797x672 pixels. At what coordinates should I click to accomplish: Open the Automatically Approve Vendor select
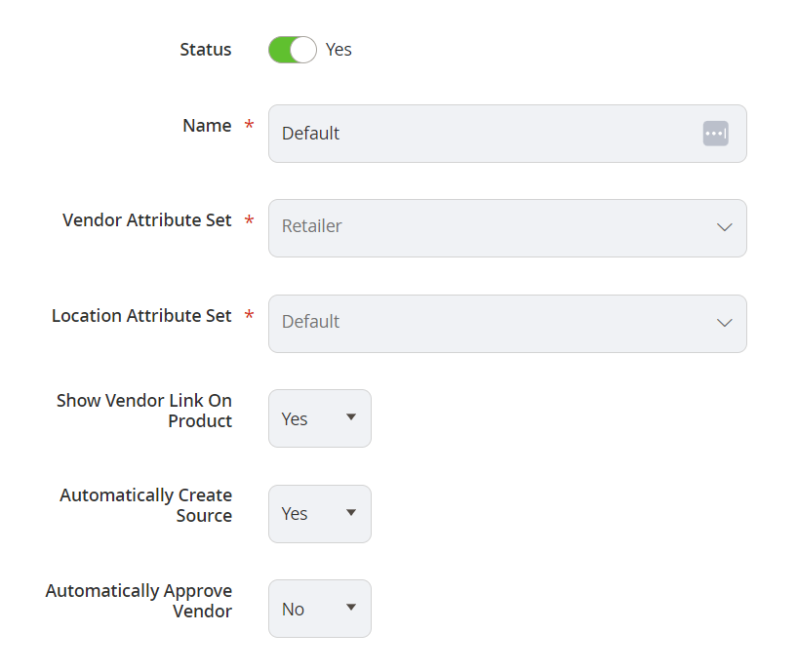tap(320, 609)
